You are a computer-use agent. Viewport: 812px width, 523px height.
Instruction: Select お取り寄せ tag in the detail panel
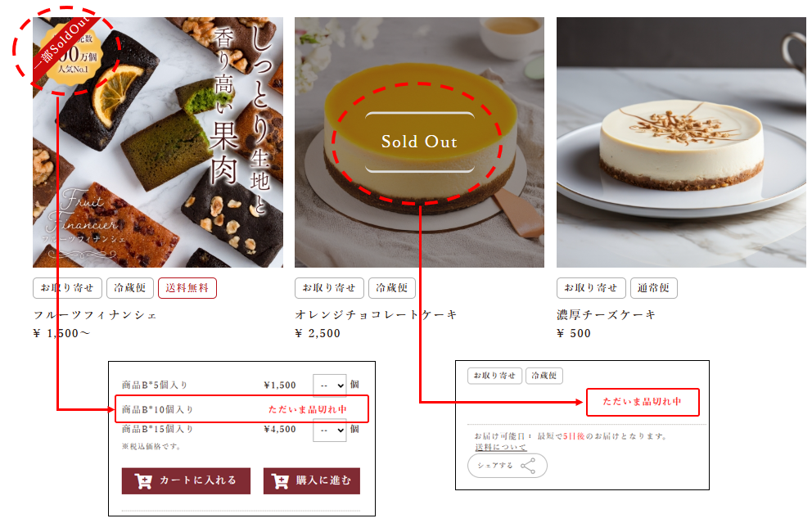[494, 376]
